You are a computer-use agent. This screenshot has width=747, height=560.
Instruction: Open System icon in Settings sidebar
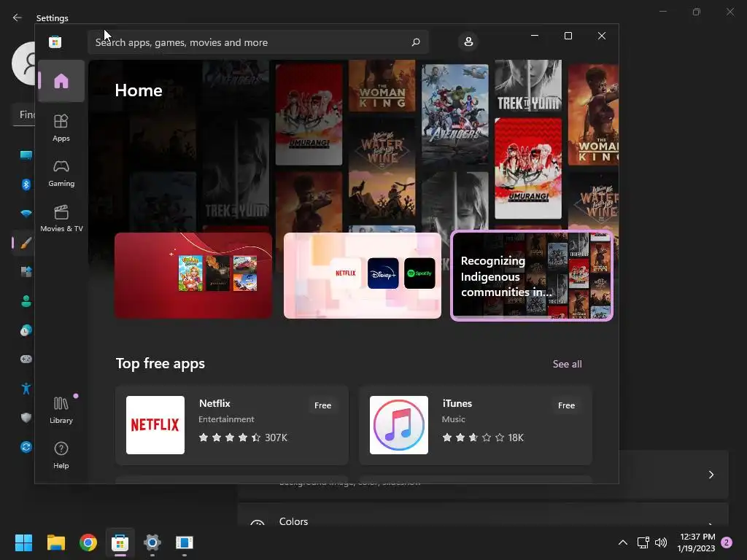coord(26,155)
